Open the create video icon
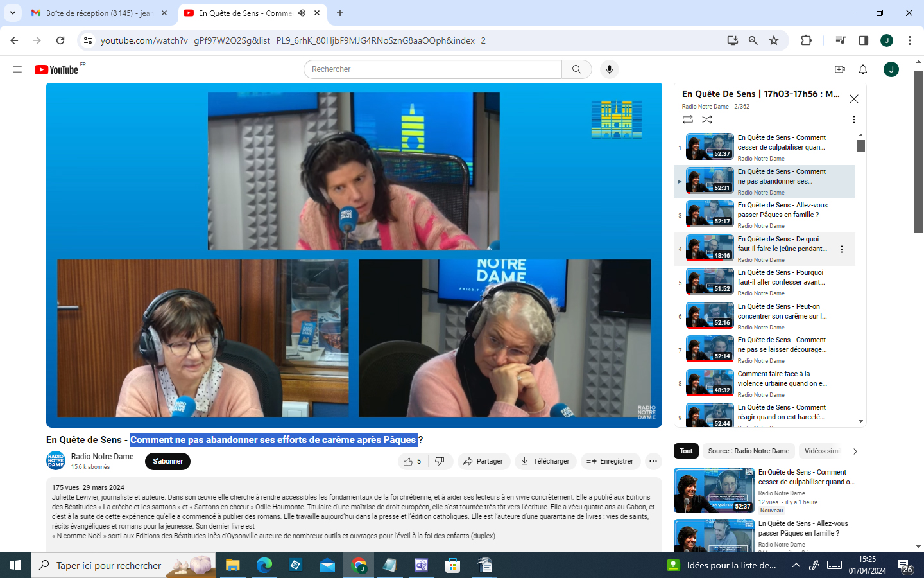 click(x=839, y=69)
